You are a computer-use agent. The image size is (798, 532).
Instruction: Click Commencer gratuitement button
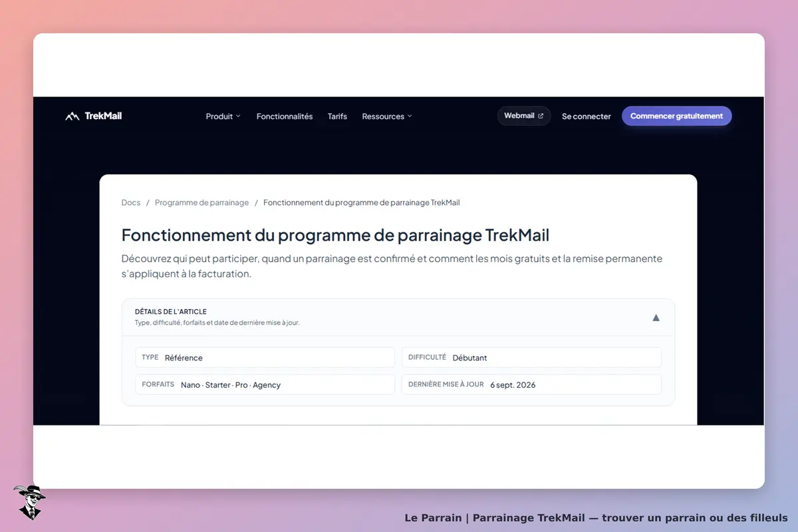[677, 116]
